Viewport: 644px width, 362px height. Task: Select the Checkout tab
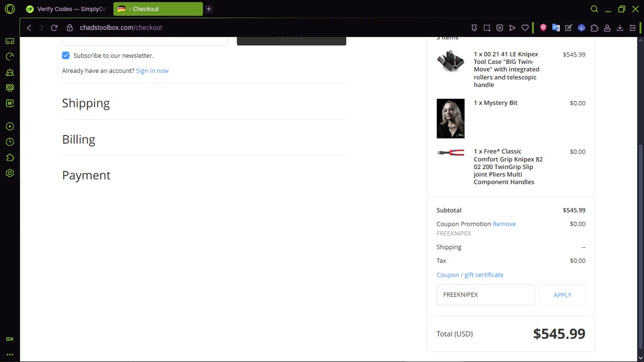[x=158, y=9]
